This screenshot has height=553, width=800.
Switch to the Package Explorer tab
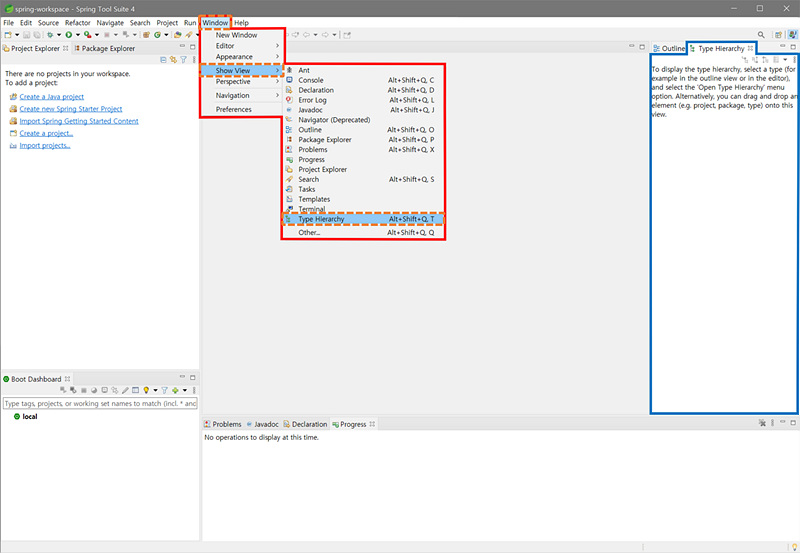click(x=105, y=48)
